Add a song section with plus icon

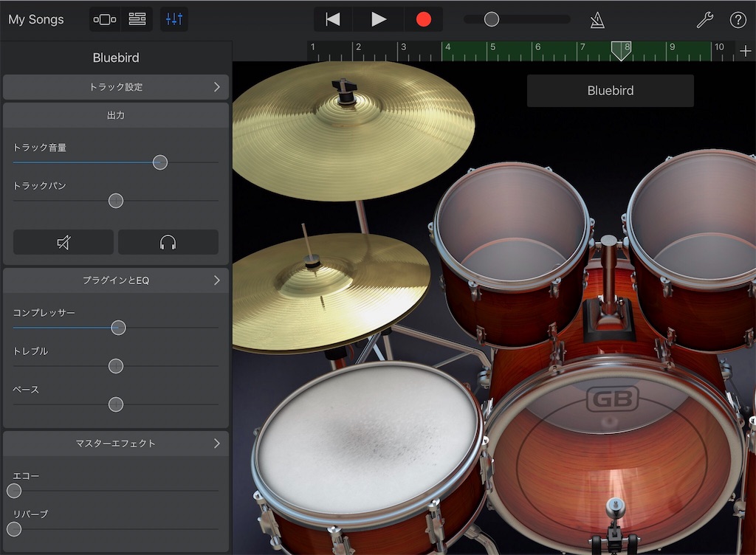(745, 51)
